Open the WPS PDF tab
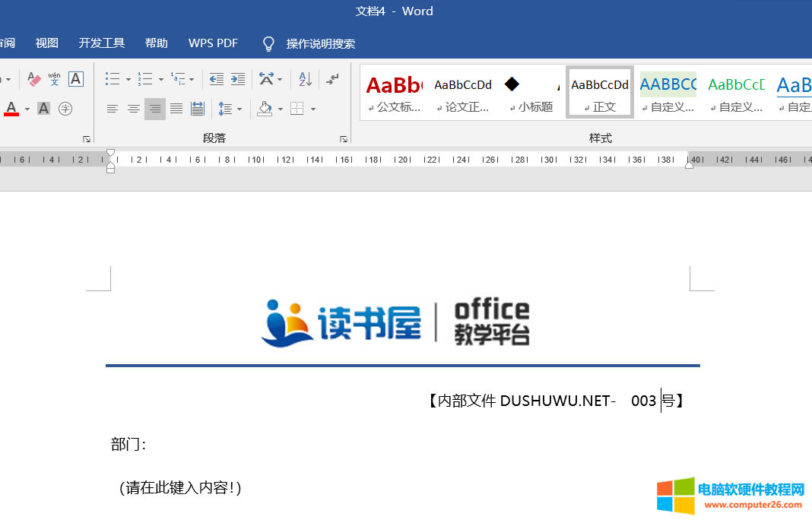812x520 pixels. pyautogui.click(x=213, y=43)
